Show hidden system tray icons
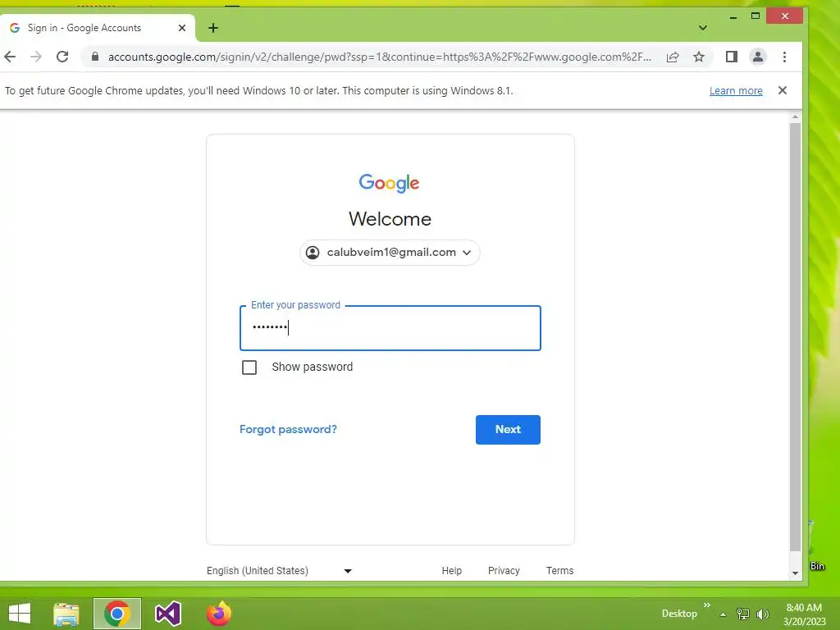 coord(724,614)
